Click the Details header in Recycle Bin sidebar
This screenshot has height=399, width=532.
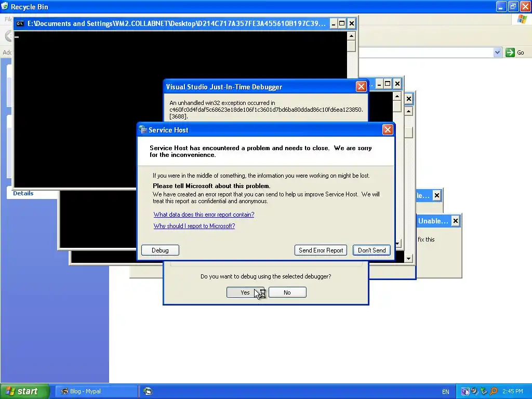tap(23, 193)
